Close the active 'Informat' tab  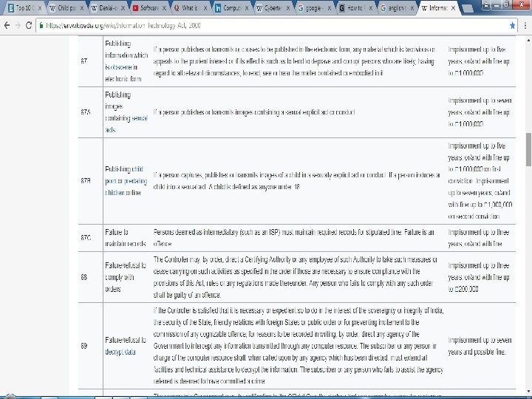[453, 8]
